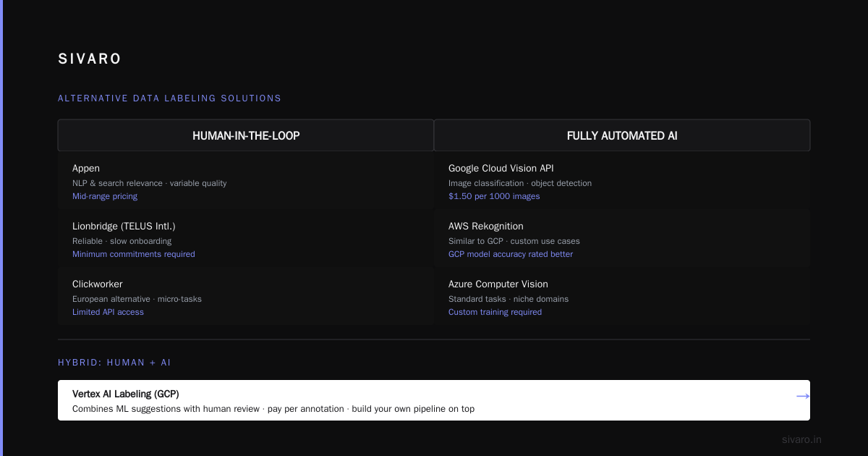Click 'GCP model accuracy rated better' note
The height and width of the screenshot is (456, 868).
(x=511, y=254)
